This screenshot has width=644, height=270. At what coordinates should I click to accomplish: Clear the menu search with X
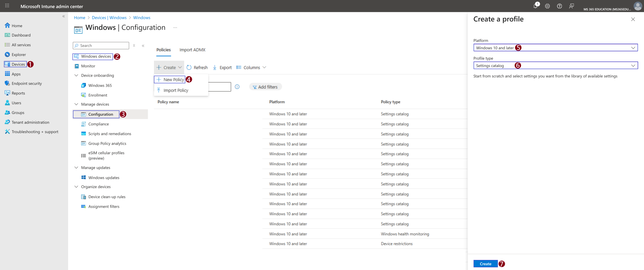134,46
